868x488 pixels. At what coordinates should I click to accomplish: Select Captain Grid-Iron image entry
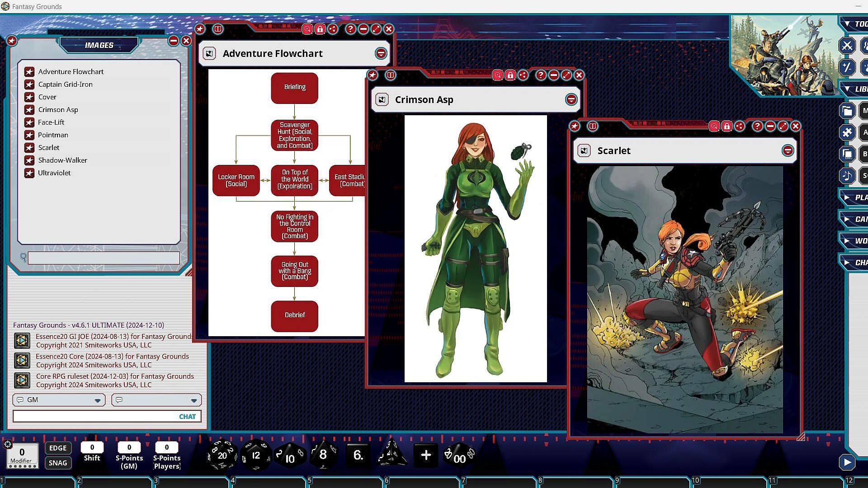pyautogui.click(x=65, y=84)
